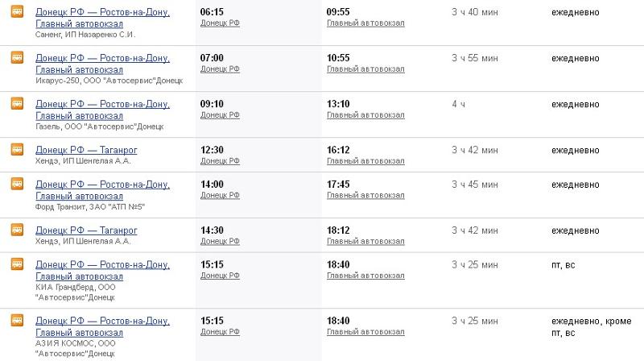Click the bus icon for the 09:10 trip
The height and width of the screenshot is (361, 644).
17,104
